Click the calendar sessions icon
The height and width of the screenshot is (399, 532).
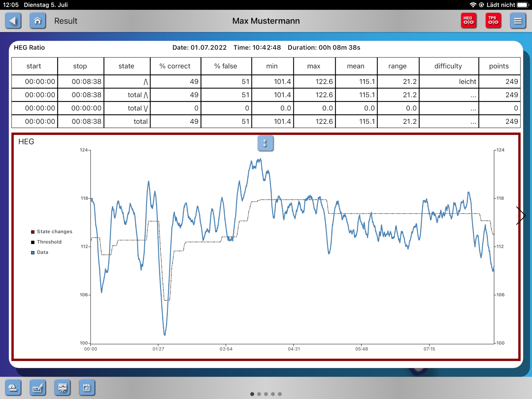(87, 387)
